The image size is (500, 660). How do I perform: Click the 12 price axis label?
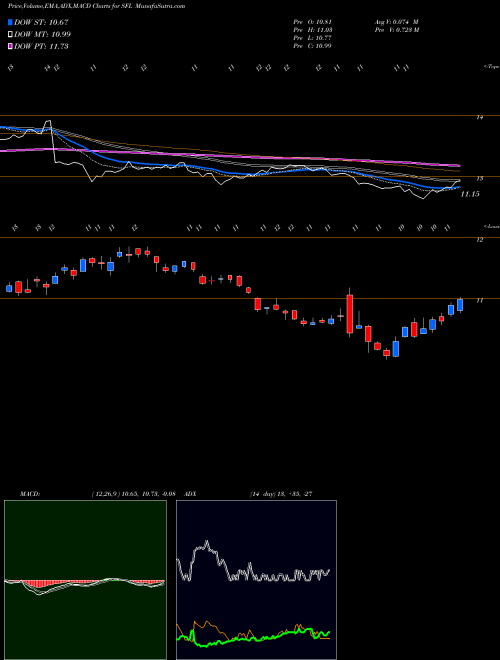pyautogui.click(x=479, y=240)
